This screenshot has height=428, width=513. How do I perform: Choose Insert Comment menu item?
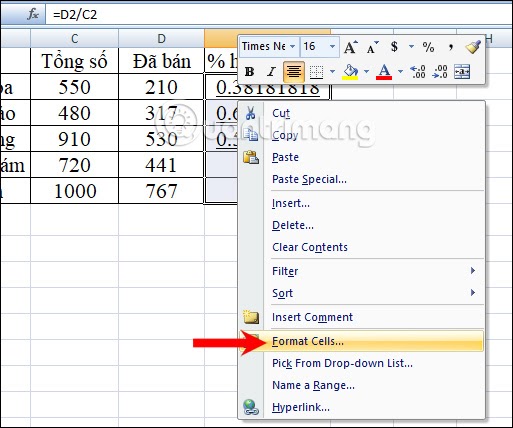point(361,317)
